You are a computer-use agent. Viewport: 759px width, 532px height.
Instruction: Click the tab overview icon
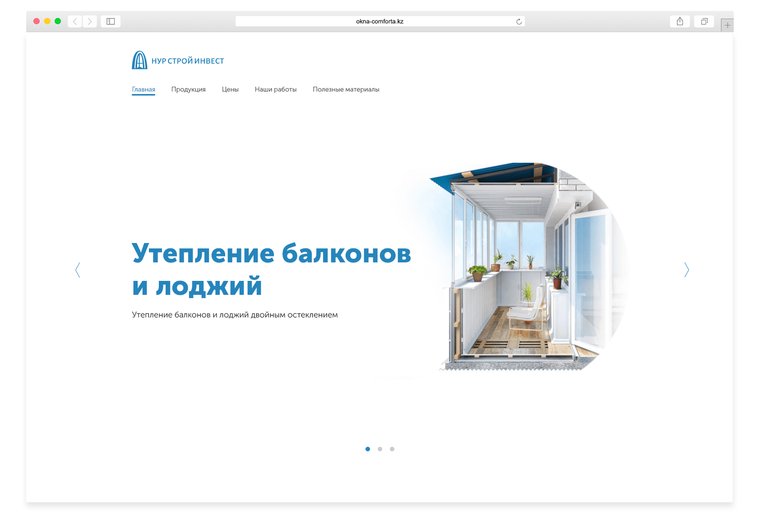[x=704, y=21]
